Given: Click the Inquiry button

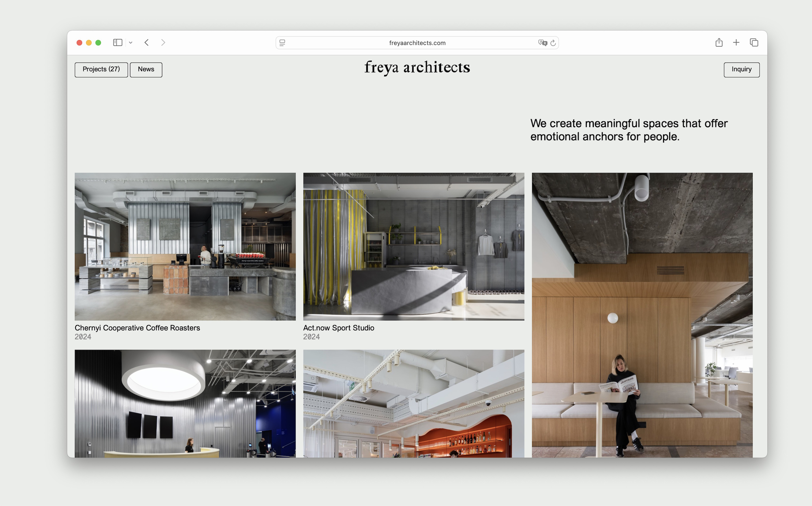Looking at the screenshot, I should click(x=741, y=70).
